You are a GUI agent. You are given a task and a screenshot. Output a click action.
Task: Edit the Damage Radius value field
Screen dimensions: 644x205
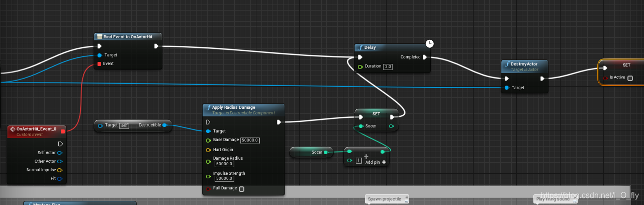(224, 164)
